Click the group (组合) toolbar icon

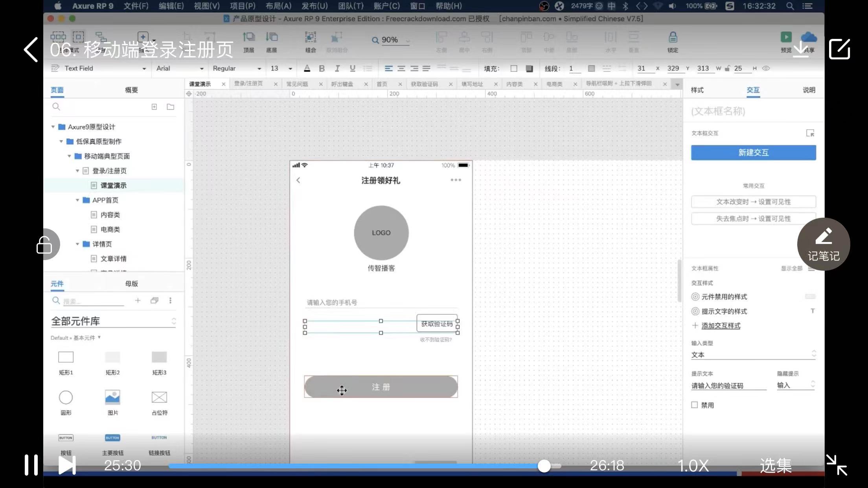click(x=310, y=38)
